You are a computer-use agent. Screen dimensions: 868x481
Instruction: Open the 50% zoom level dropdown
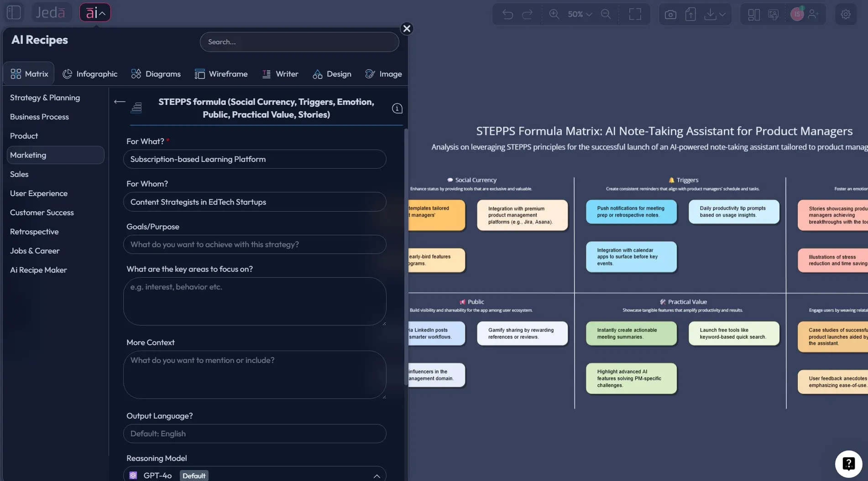pyautogui.click(x=579, y=14)
